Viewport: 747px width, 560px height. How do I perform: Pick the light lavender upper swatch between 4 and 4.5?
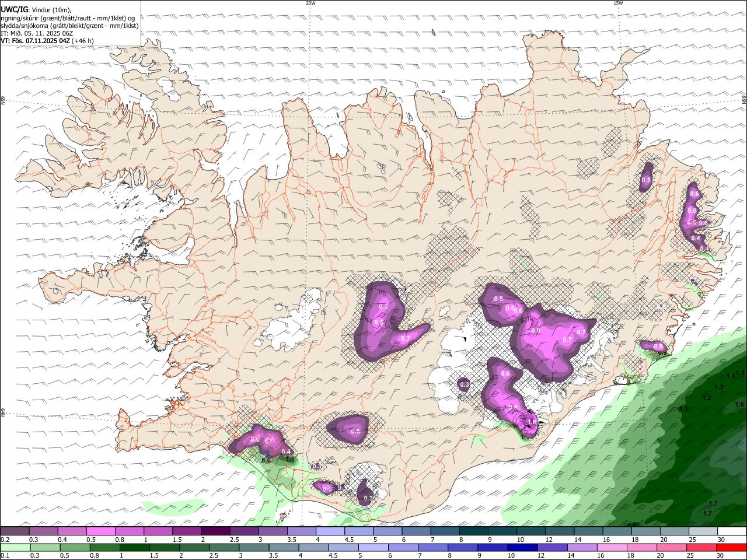point(330,531)
